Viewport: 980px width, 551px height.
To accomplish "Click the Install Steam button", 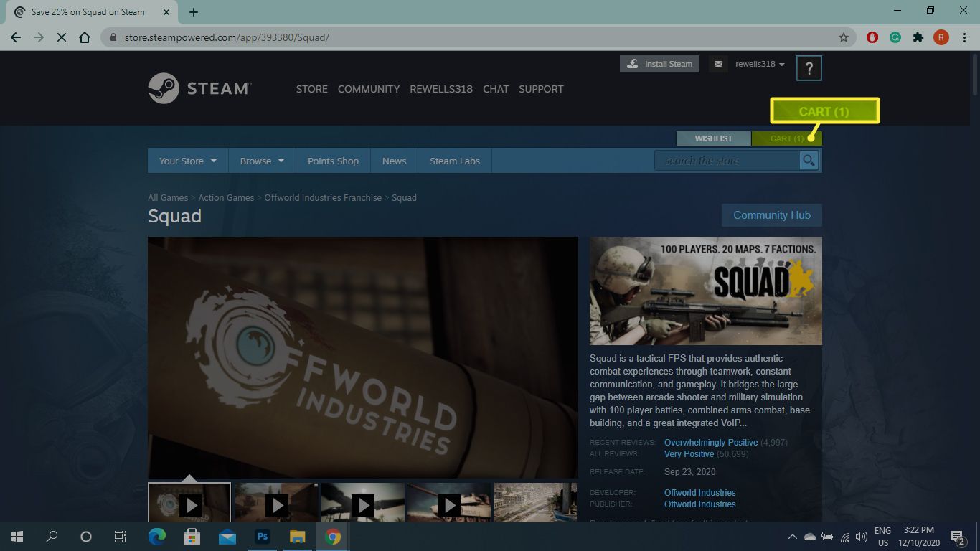I will (659, 64).
